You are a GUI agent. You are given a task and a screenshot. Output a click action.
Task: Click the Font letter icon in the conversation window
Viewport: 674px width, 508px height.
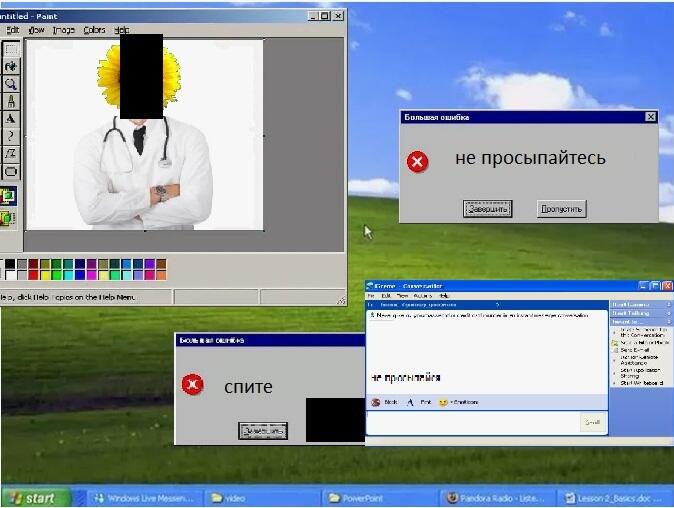pyautogui.click(x=410, y=402)
